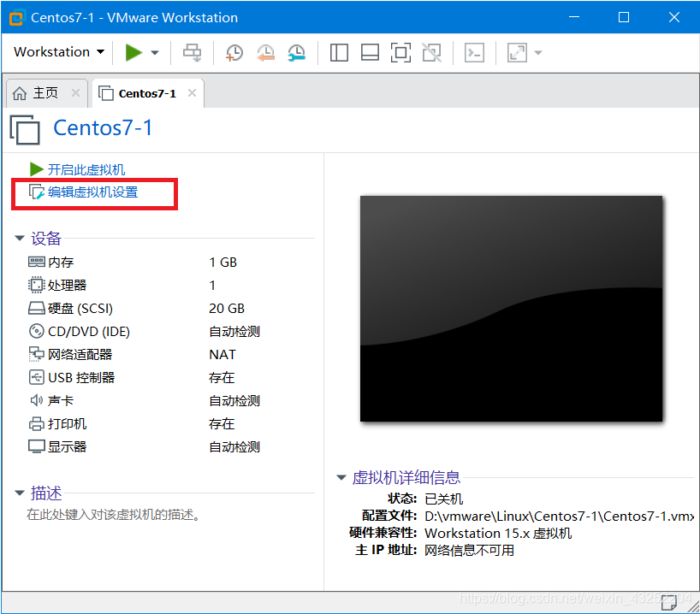This screenshot has height=614, width=700.
Task: Click the 网络信息不可用 IP address text
Action: click(x=469, y=550)
